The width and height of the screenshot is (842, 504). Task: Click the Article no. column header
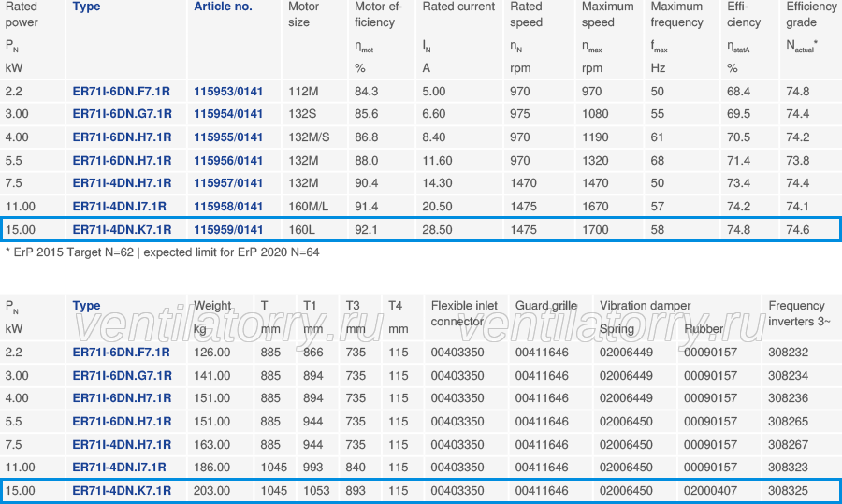coord(223,7)
